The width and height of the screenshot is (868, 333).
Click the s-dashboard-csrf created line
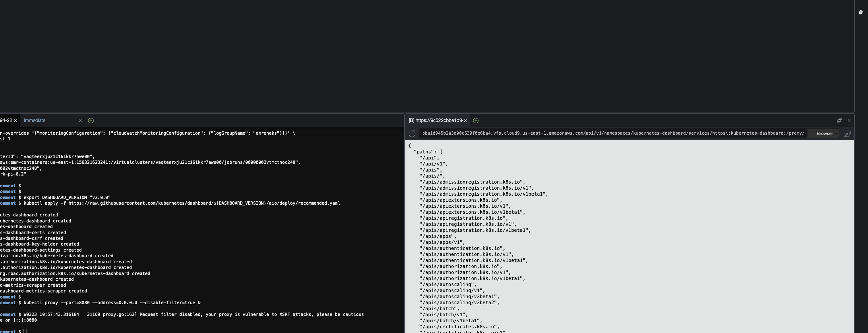click(x=32, y=238)
